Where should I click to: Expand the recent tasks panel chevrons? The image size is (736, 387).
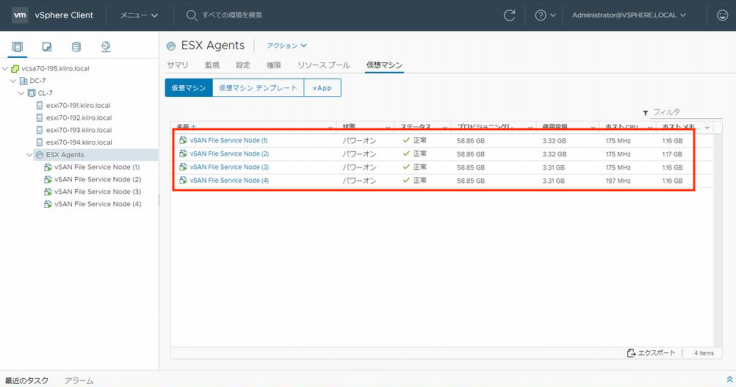coord(729,379)
